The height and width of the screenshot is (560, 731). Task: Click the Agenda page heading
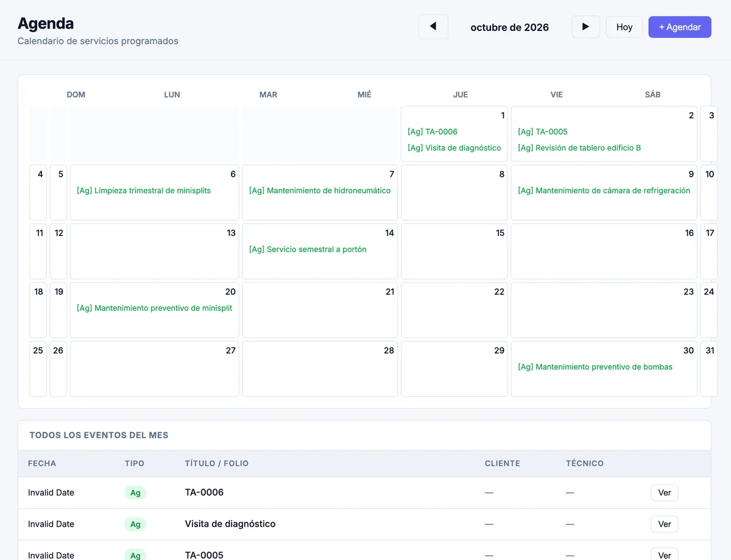tap(46, 23)
